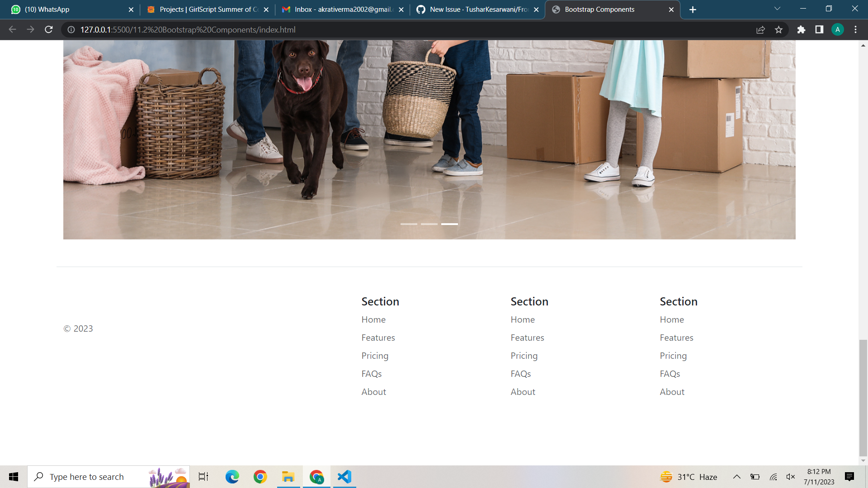Click the share page icon
The width and height of the screenshot is (868, 488).
760,30
